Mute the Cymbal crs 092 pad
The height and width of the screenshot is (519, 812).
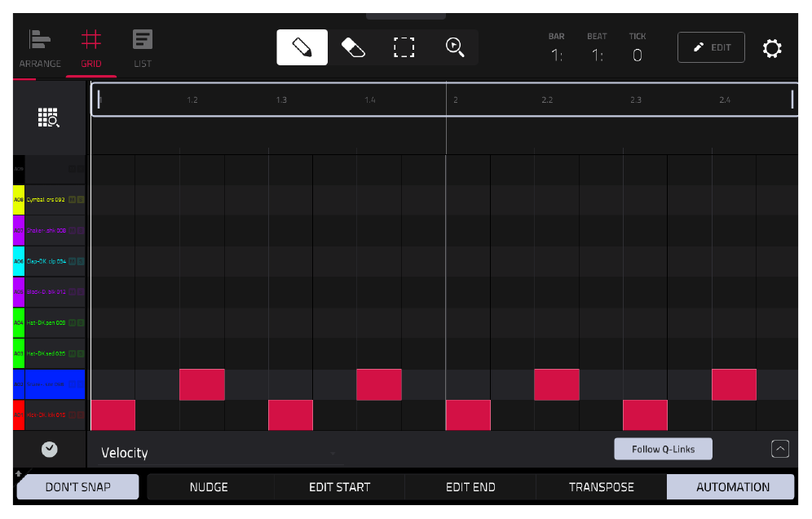coord(72,200)
